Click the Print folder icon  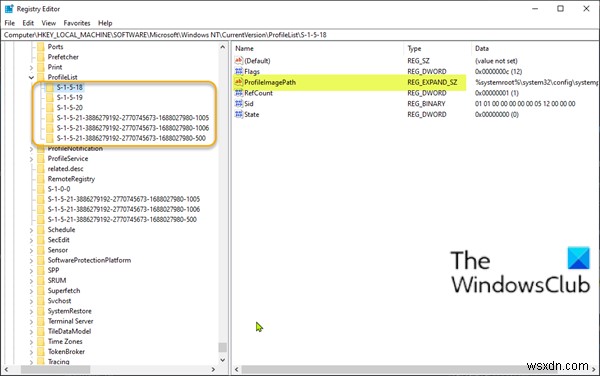(x=41, y=67)
